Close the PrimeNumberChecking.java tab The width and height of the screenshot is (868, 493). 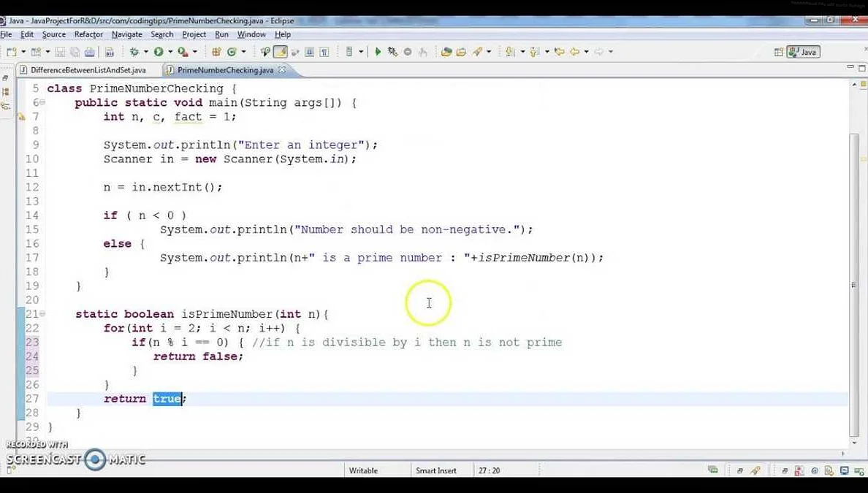pyautogui.click(x=281, y=70)
